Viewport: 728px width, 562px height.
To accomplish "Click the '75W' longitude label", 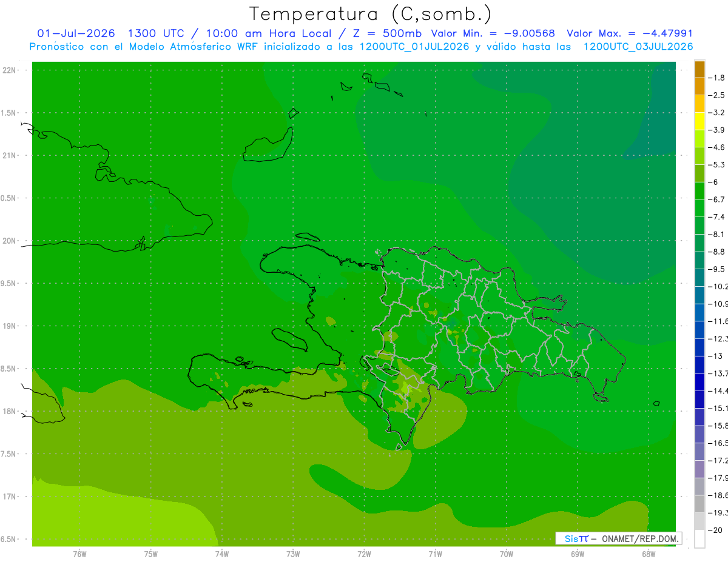I will click(x=151, y=554).
